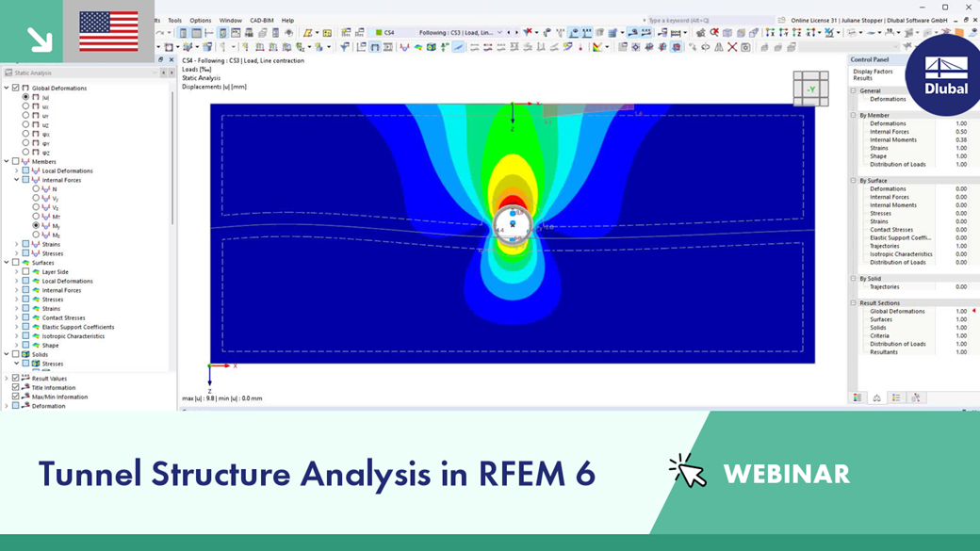The image size is (980, 551).
Task: Collapse the Result Sections group in Control Panel
Action: (x=853, y=303)
